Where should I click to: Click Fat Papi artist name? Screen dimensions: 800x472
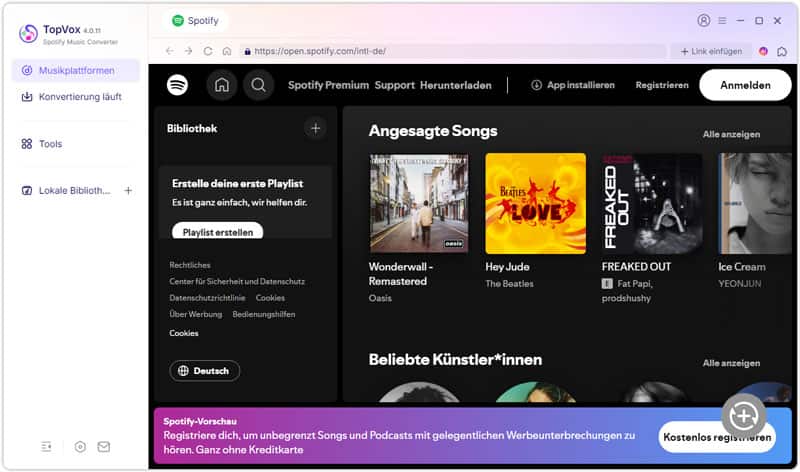point(635,284)
